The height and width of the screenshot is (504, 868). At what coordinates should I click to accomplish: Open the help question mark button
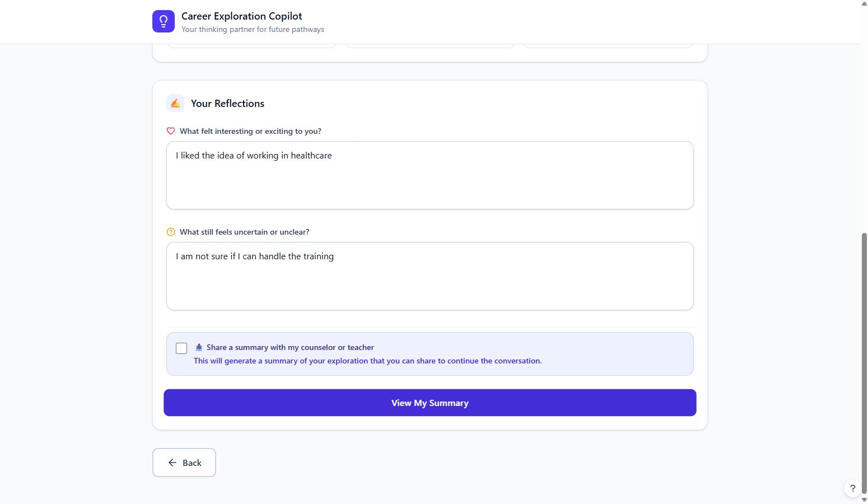tap(852, 488)
